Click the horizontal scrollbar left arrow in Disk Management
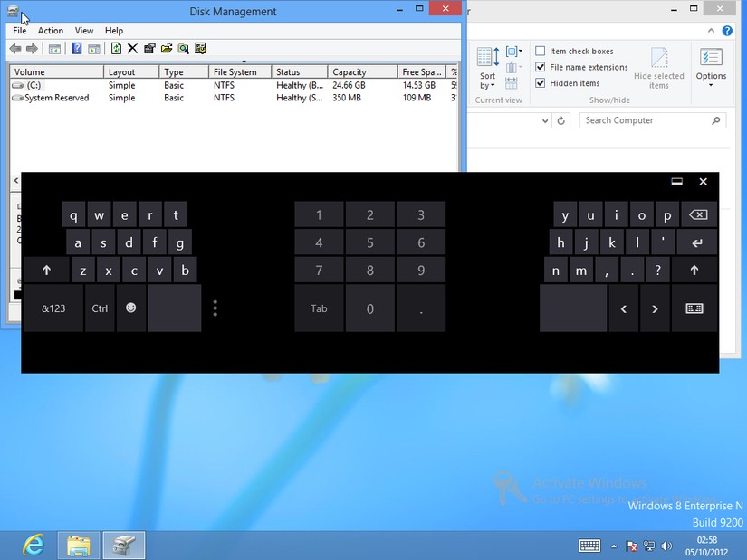 pos(15,180)
